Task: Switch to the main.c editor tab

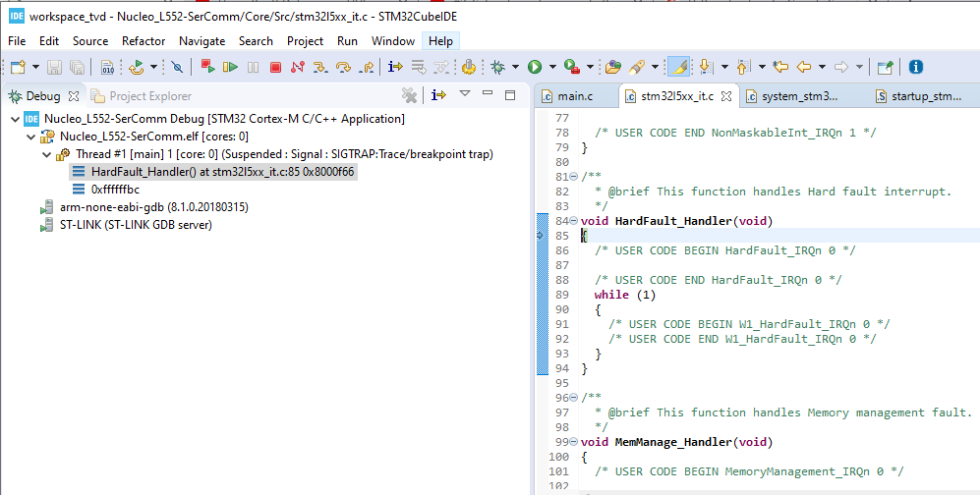Action: tap(567, 96)
